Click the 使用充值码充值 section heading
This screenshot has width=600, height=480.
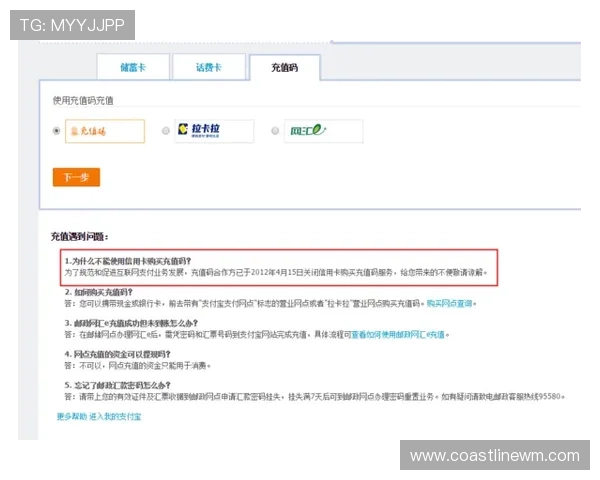83,101
